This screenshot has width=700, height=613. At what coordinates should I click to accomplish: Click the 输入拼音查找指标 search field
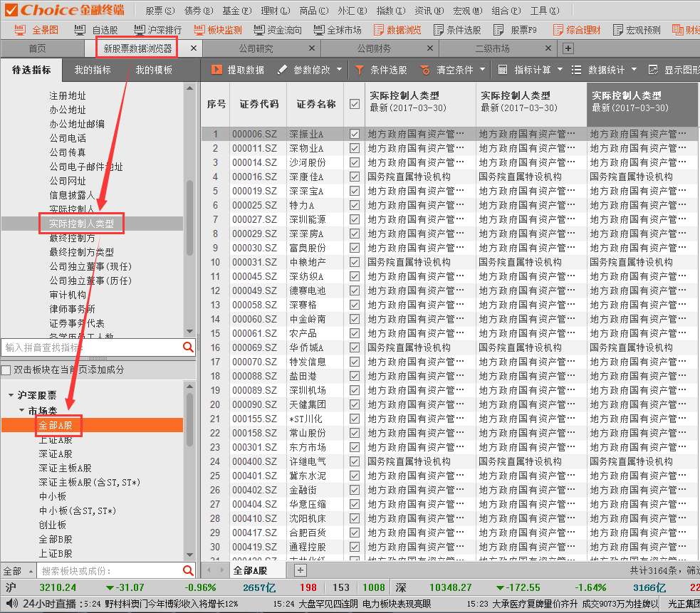(x=90, y=347)
